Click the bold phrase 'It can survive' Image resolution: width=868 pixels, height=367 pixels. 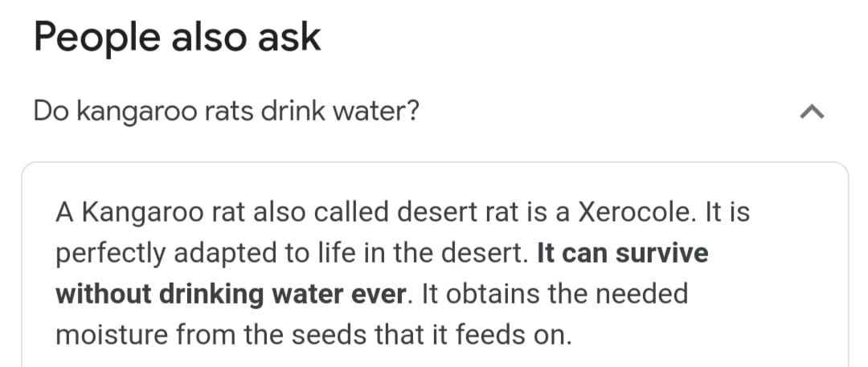pos(623,253)
